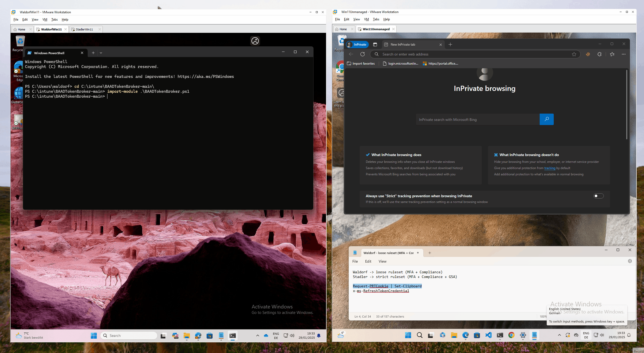Click the Edge refresh page icon

tap(362, 54)
